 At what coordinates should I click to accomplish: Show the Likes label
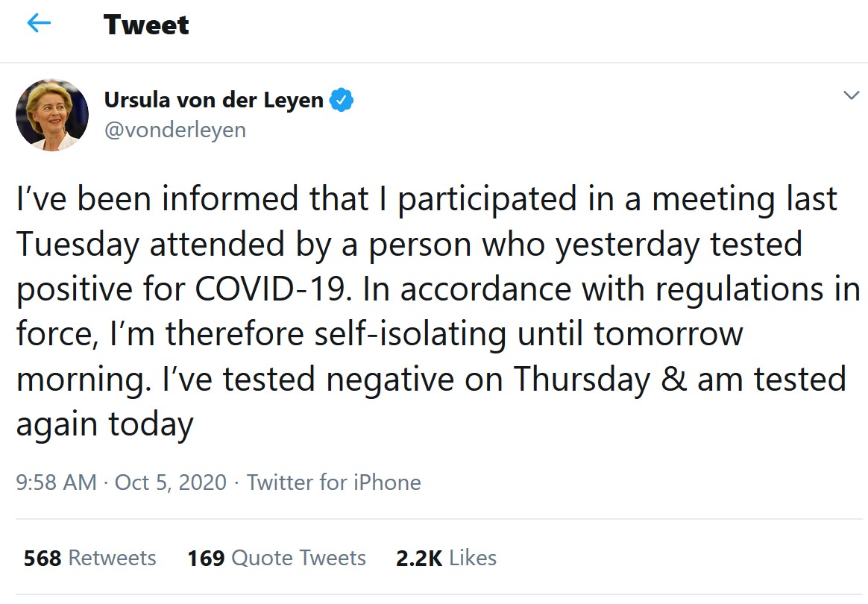click(x=473, y=558)
